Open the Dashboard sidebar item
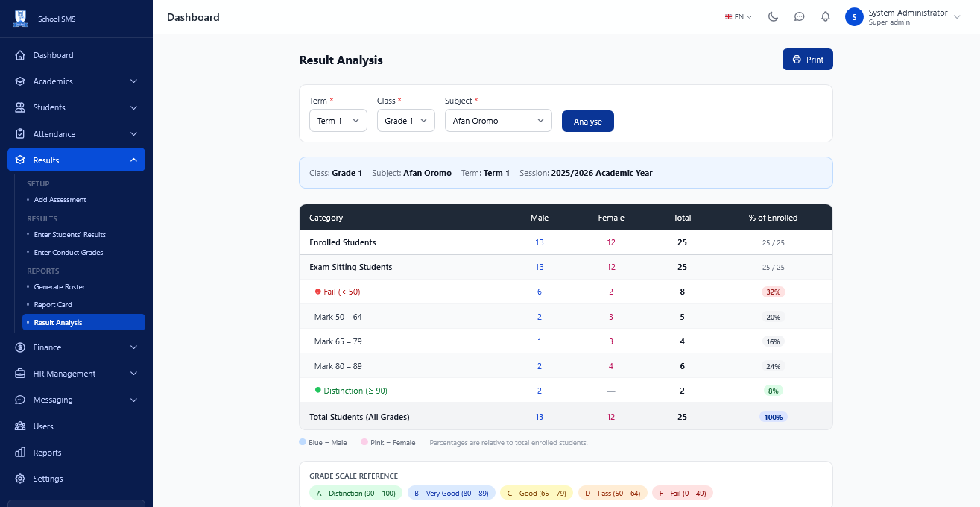The width and height of the screenshot is (980, 507). point(76,55)
